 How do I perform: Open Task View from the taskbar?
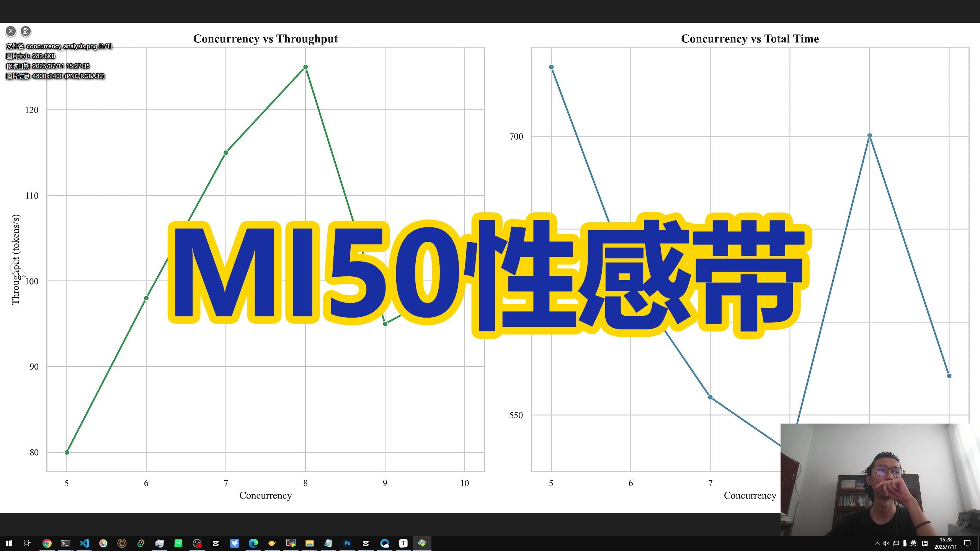click(27, 543)
